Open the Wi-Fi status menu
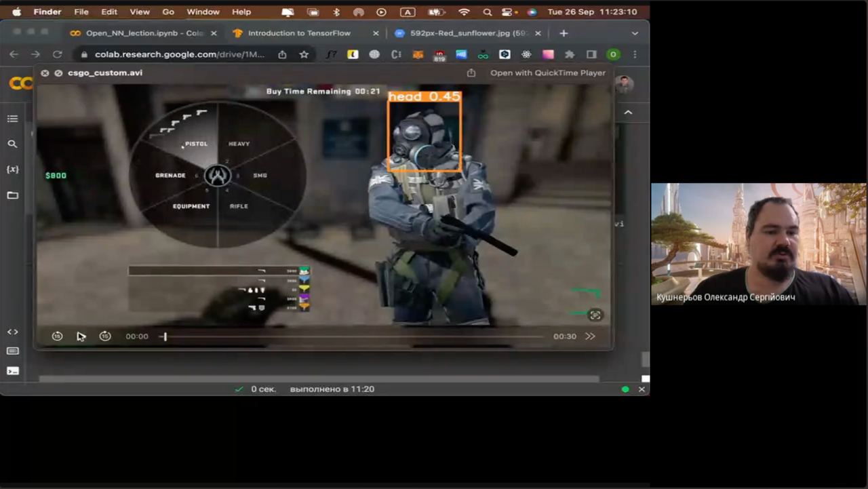The height and width of the screenshot is (489, 868). [x=464, y=12]
